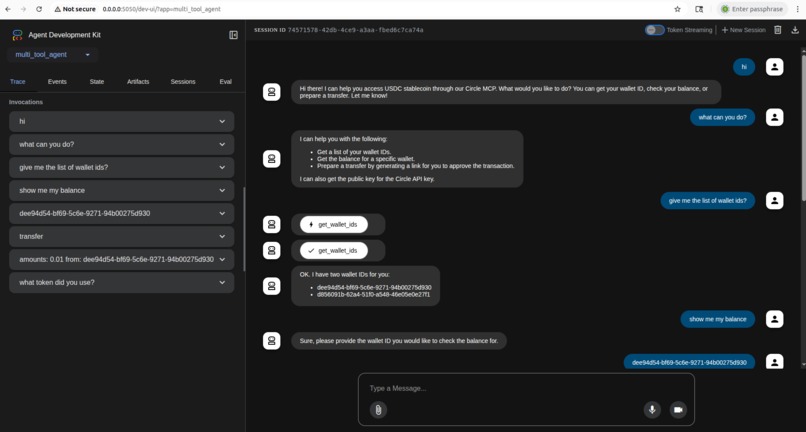806x432 pixels.
Task: Click 'Get the balance for a specific wallet' bullet
Action: coord(365,159)
